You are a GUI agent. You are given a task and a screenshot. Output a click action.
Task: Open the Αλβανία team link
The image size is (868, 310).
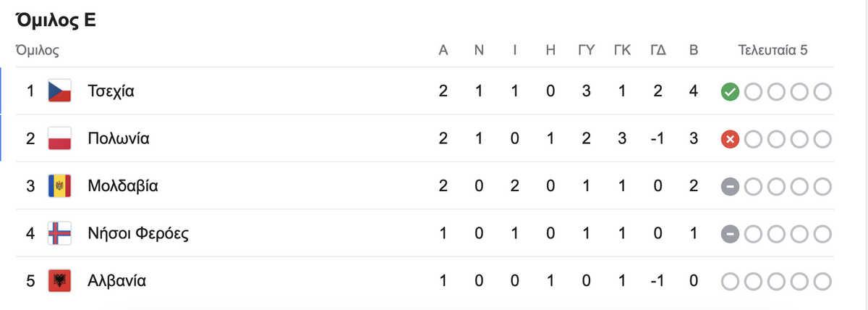[116, 280]
